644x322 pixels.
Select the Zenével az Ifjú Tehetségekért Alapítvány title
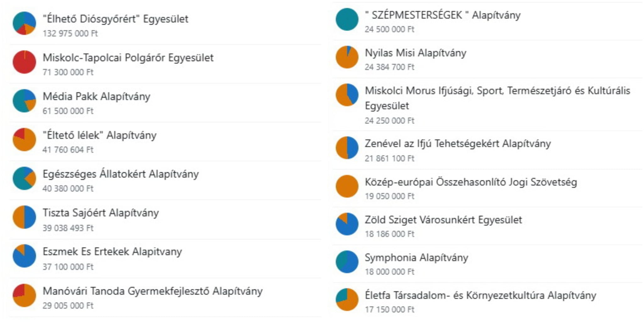pyautogui.click(x=458, y=143)
